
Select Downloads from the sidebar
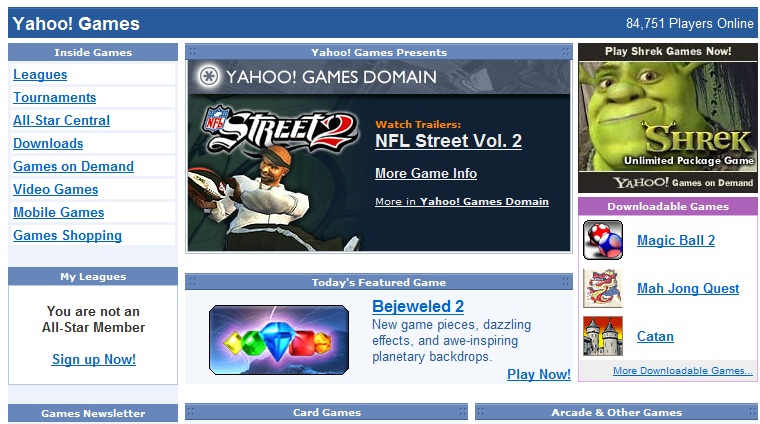point(48,144)
